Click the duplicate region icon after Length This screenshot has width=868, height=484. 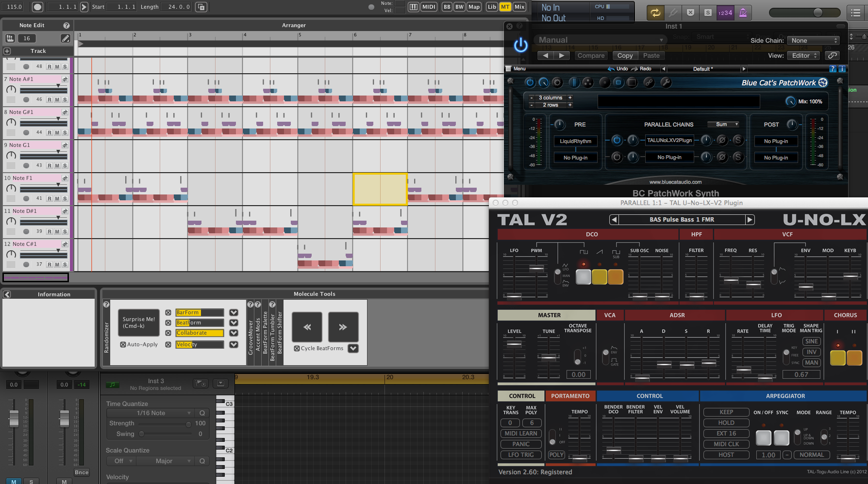[x=201, y=7]
